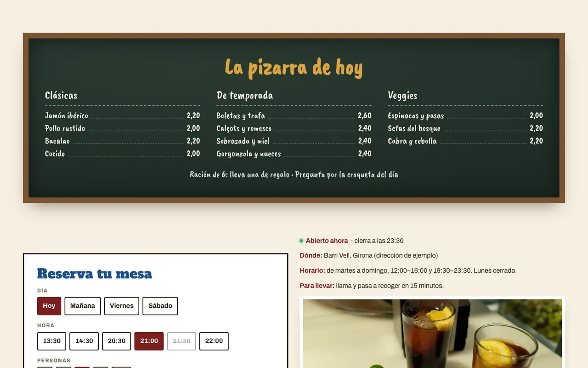
Task: Choose the 13:30 time slot
Action: (x=52, y=341)
